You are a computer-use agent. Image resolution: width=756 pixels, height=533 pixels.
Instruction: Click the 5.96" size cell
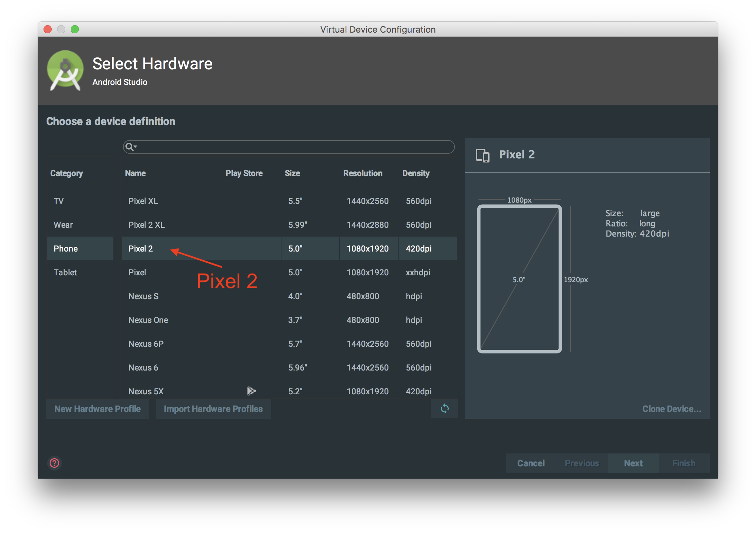pyautogui.click(x=297, y=367)
